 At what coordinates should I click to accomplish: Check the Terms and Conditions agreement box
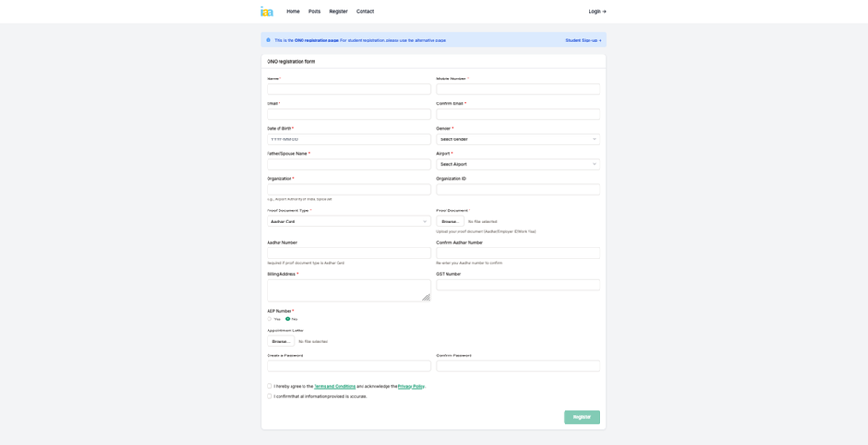coord(269,386)
